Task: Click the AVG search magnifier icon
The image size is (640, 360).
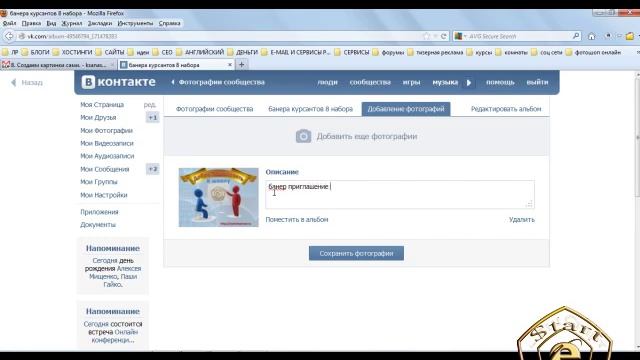Action: (x=576, y=36)
